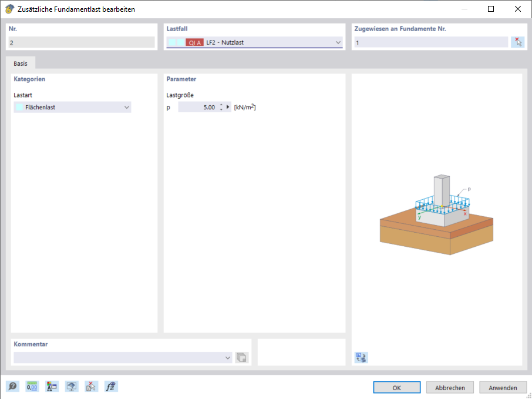The height and width of the screenshot is (399, 532).
Task: Click the RFEM app icon in title bar
Action: (9, 9)
